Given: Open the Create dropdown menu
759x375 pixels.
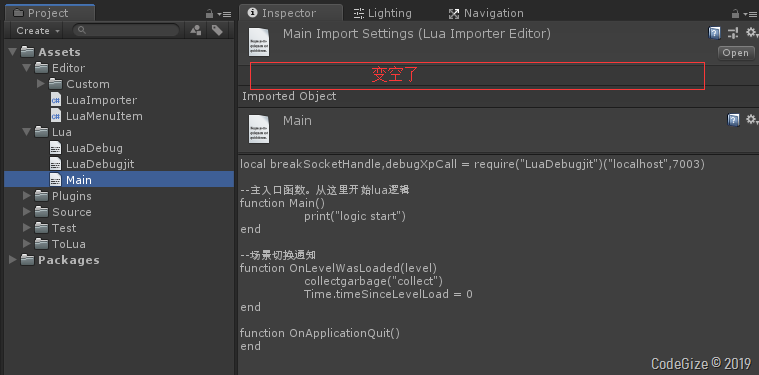Looking at the screenshot, I should coord(38,30).
